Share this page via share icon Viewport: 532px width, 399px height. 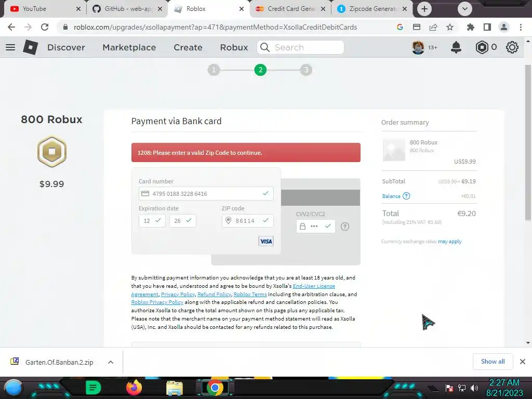pos(433,27)
